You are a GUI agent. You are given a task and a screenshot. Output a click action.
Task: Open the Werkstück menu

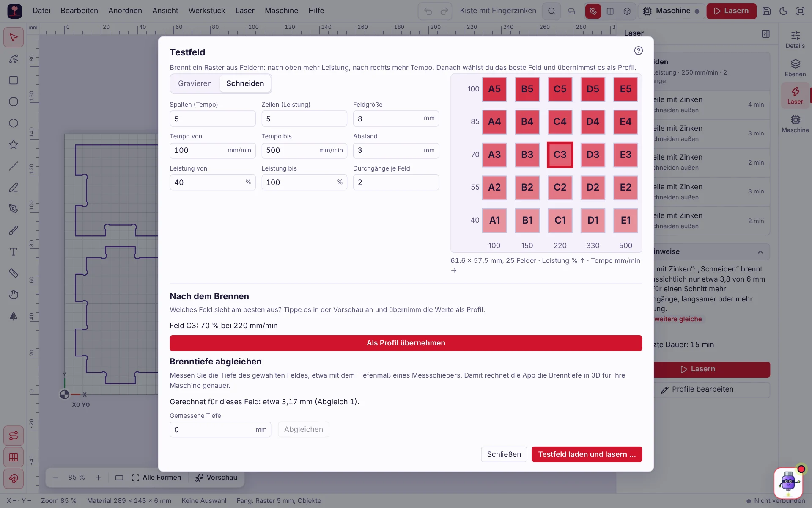click(207, 11)
